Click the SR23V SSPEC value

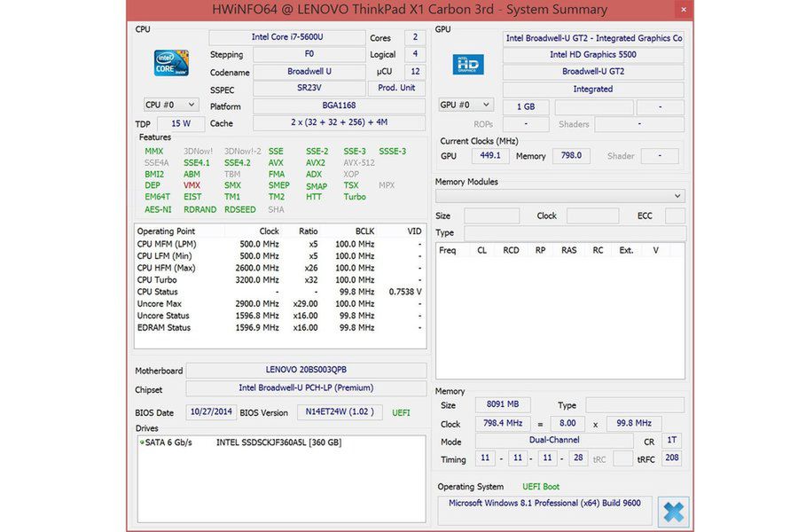[x=309, y=88]
